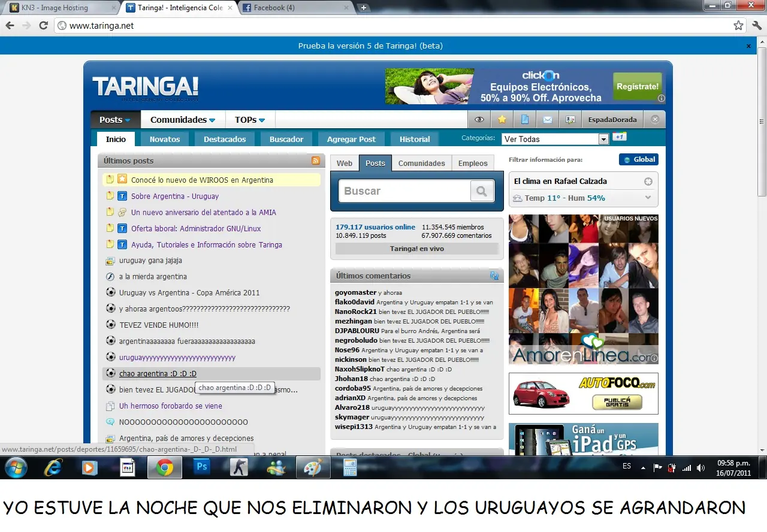The width and height of the screenshot is (767, 532).
Task: Open post Sobre Argentina - Uruguay
Action: click(x=175, y=196)
